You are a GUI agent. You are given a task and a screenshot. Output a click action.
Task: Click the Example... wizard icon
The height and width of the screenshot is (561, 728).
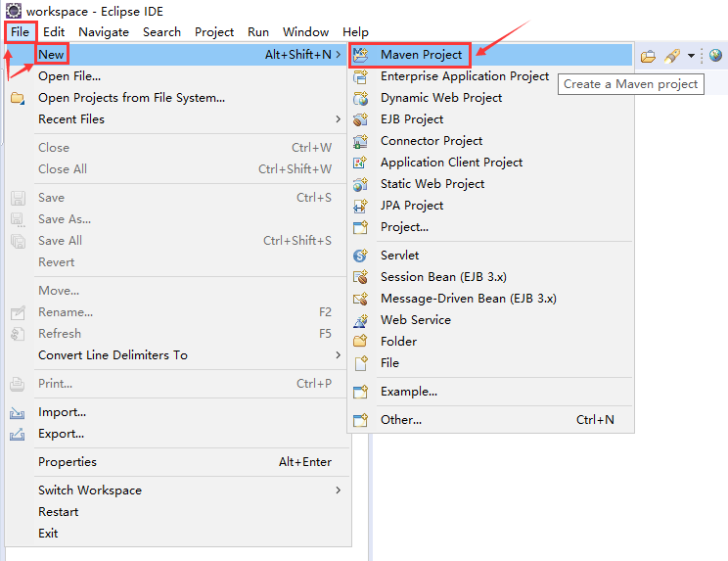coord(360,392)
